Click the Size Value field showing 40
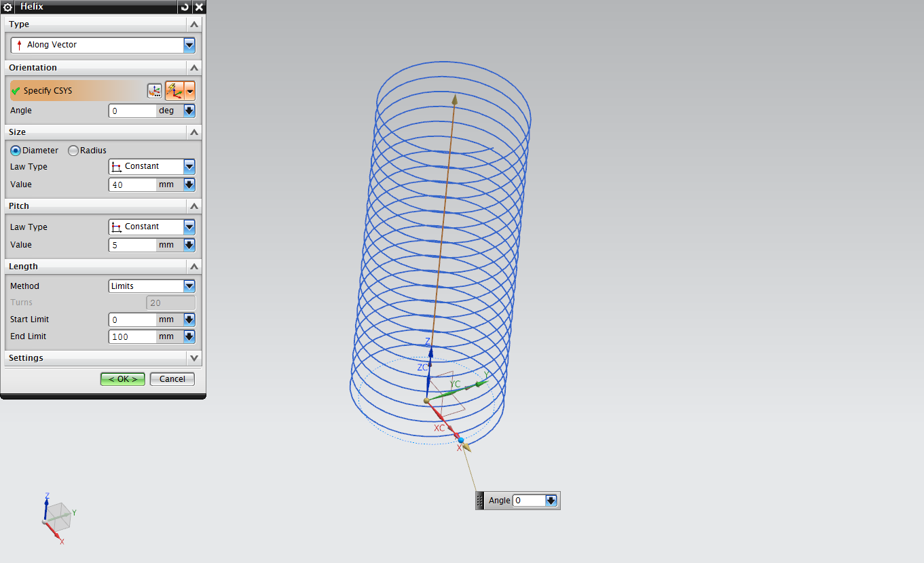 132,185
